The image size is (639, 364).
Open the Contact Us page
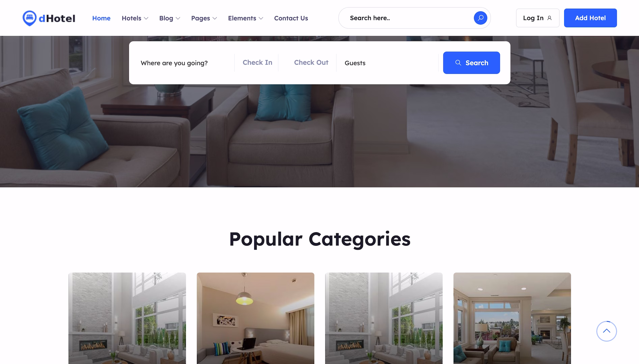pyautogui.click(x=291, y=18)
